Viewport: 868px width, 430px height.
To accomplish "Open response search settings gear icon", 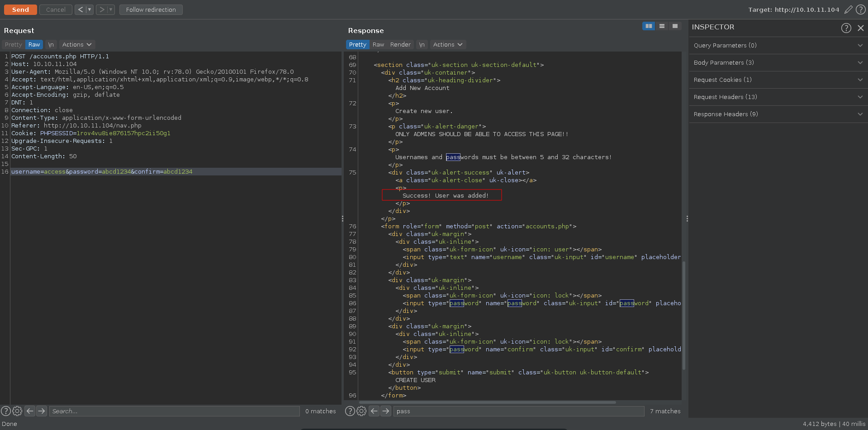I will (x=361, y=411).
